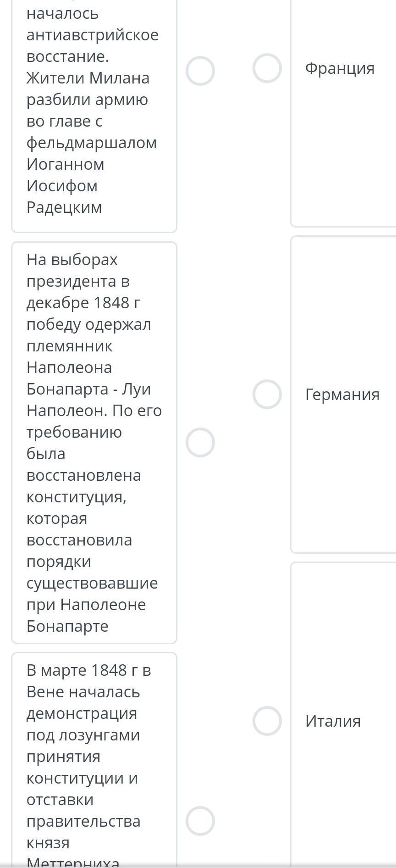This screenshot has width=396, height=868.
Task: Click the text 'Бонапарта - Луи'
Action: click(88, 389)
